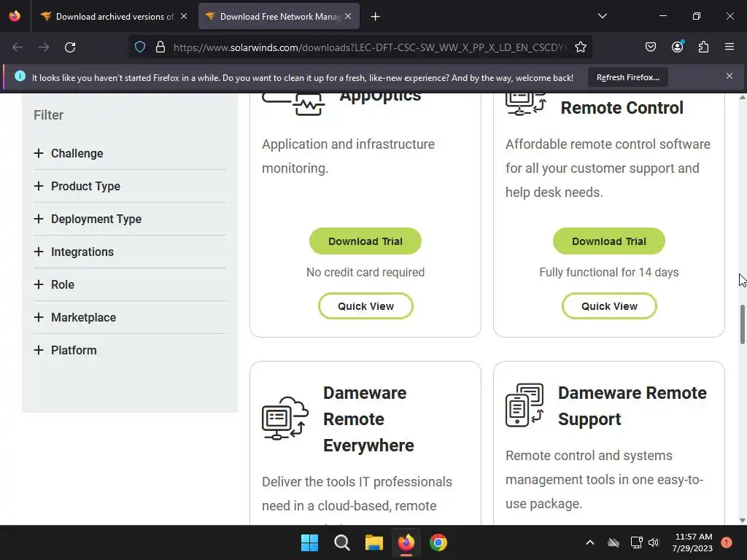
Task: Open the Dameware Remote Support title
Action: [632, 405]
